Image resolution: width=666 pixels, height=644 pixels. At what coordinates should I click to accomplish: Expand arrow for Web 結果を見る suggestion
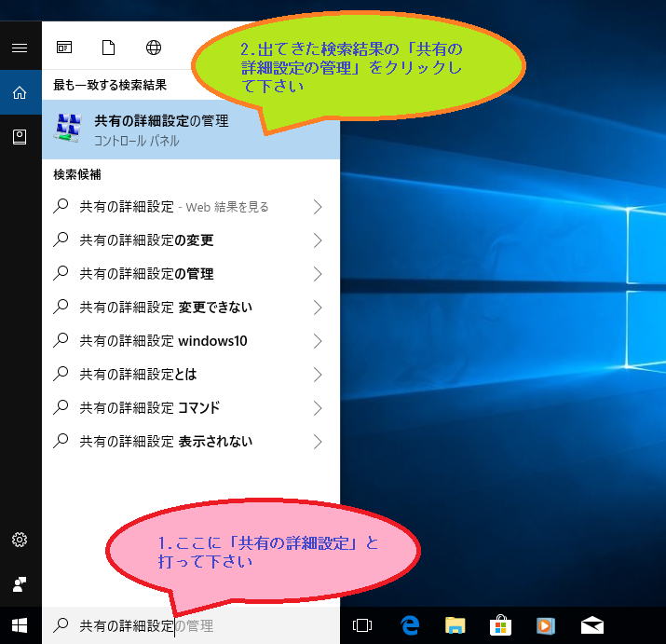(318, 207)
